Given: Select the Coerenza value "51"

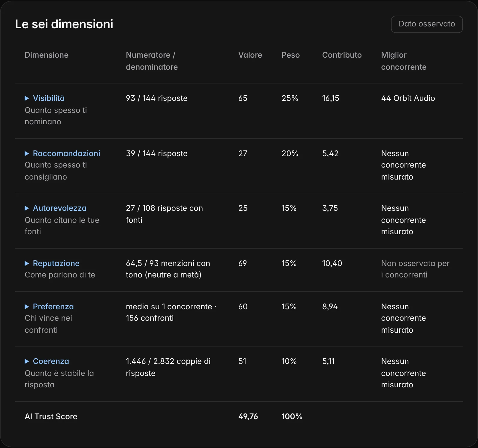Looking at the screenshot, I should click(242, 361).
